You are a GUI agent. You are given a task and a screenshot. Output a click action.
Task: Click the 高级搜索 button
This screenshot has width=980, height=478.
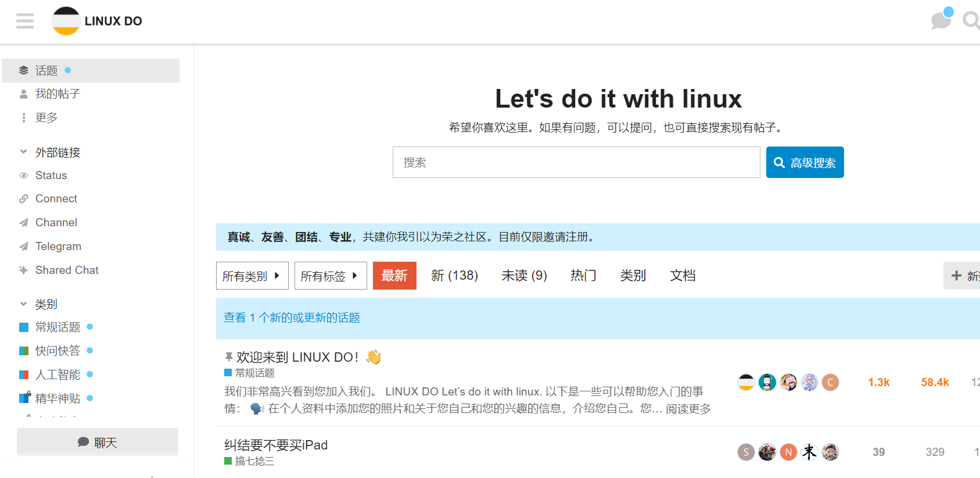805,162
